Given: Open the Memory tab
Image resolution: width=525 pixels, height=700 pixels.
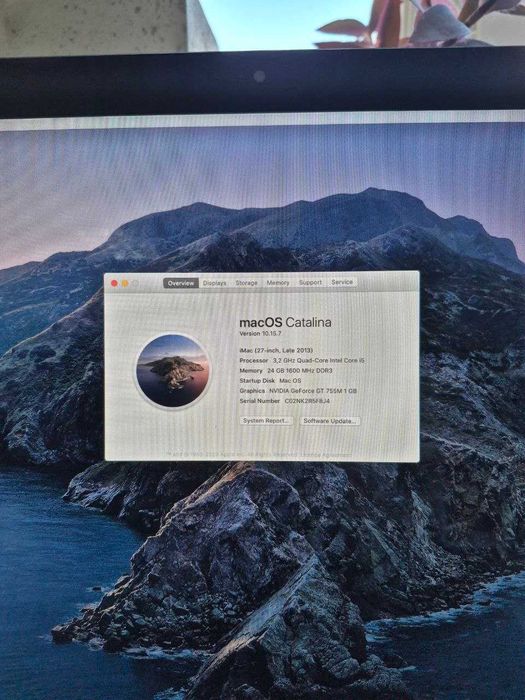Looking at the screenshot, I should pyautogui.click(x=278, y=283).
